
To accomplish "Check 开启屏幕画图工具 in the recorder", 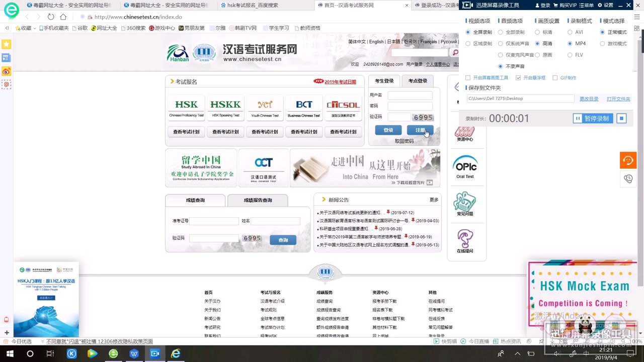I will tap(467, 77).
